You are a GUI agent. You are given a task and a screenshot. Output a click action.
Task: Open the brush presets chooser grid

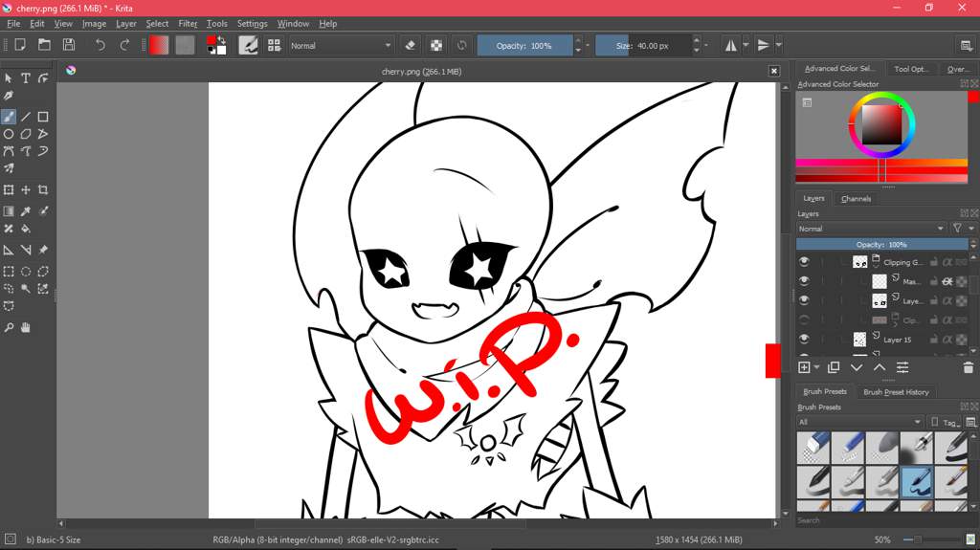274,45
